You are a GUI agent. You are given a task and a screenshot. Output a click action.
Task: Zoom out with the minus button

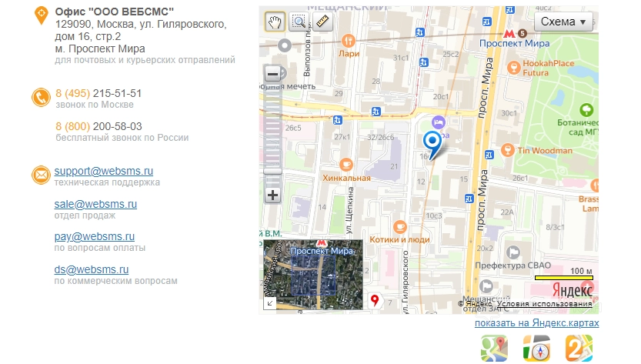272,74
